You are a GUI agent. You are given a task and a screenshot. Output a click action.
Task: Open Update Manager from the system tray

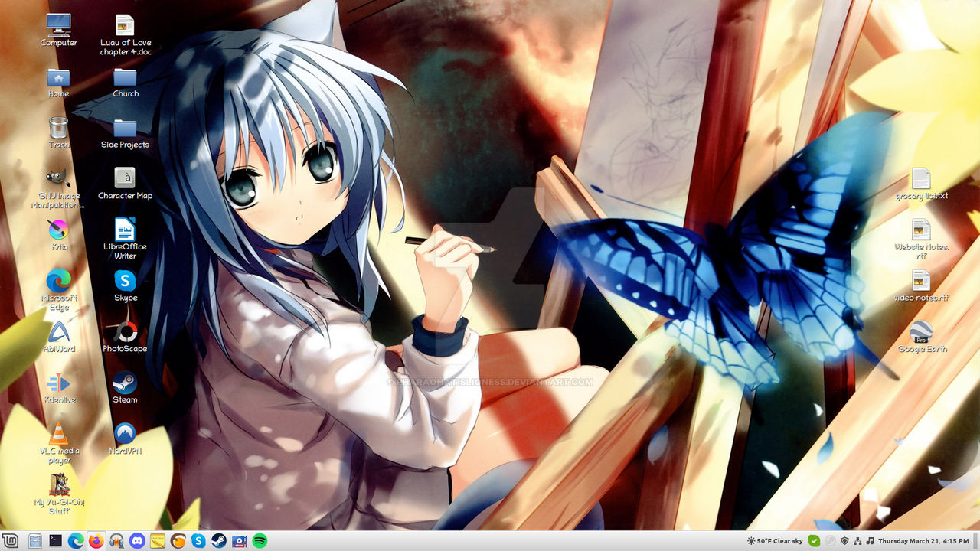pyautogui.click(x=814, y=540)
